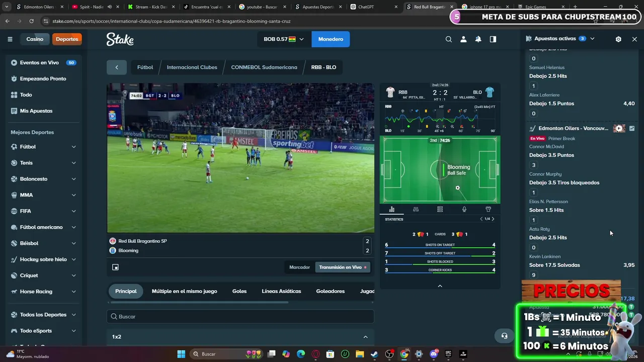Open Todos los Deportes
The image size is (644, 362).
[x=43, y=315]
